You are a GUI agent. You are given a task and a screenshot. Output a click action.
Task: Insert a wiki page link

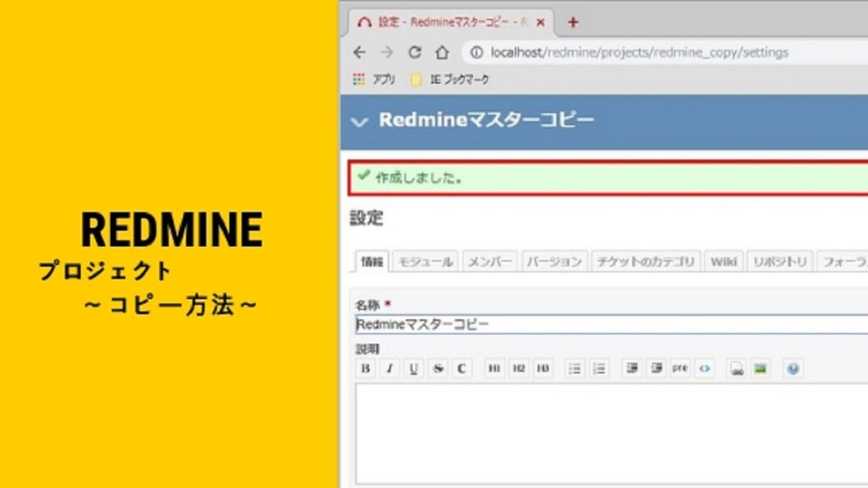pos(737,369)
